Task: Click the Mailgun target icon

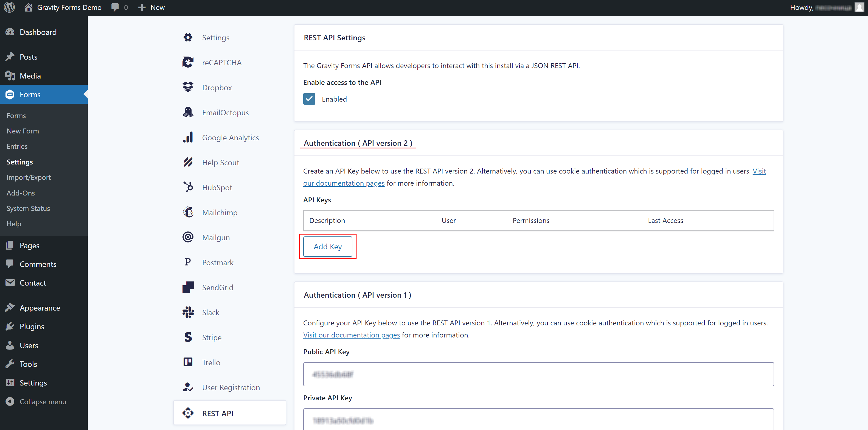Action: click(x=188, y=237)
